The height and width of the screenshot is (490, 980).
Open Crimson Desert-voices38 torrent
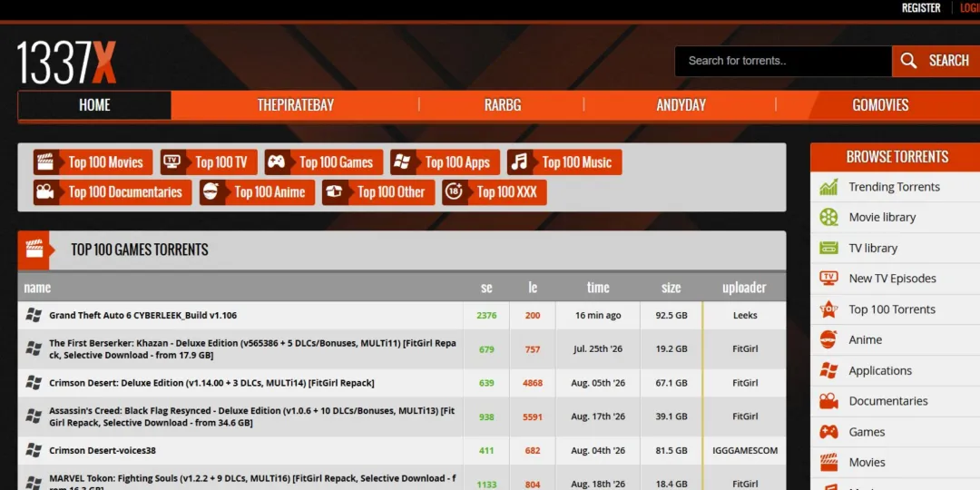[x=103, y=450]
